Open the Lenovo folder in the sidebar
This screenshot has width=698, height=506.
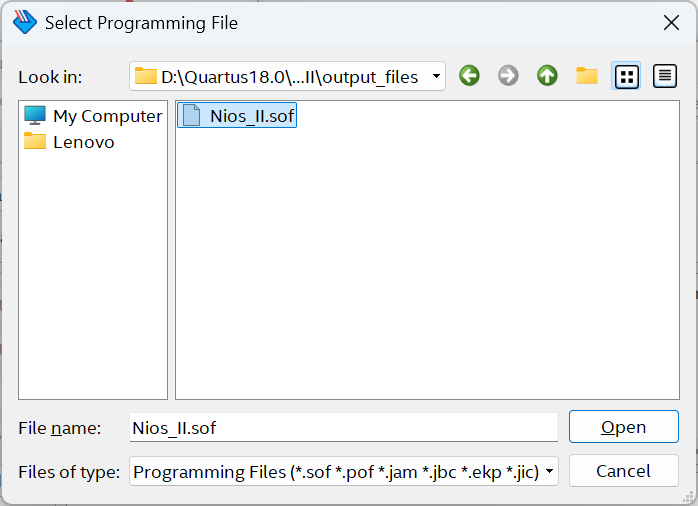69,142
